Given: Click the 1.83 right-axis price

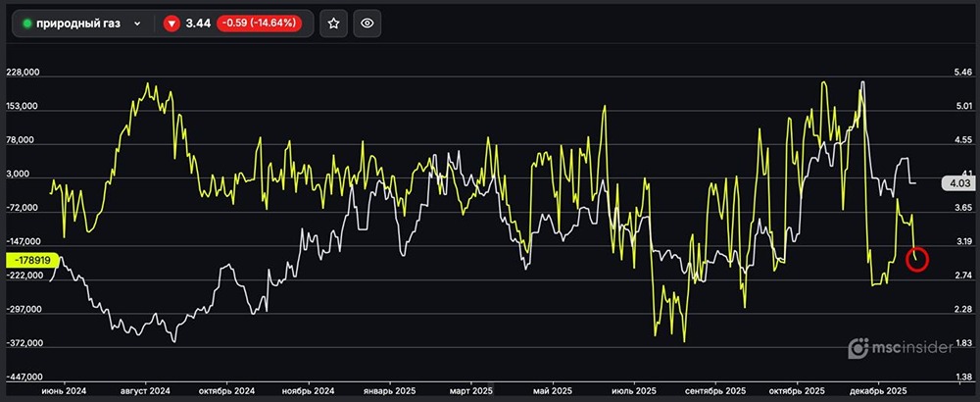Looking at the screenshot, I should tap(963, 343).
